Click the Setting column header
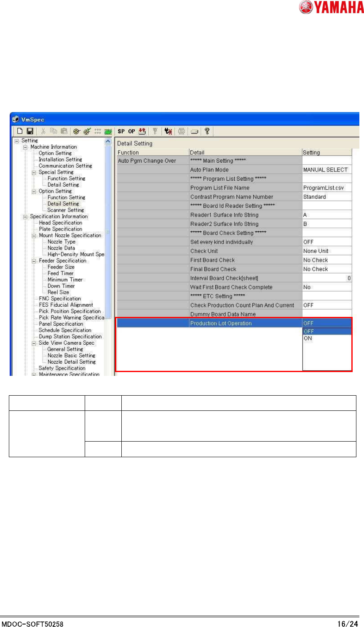 (x=327, y=153)
